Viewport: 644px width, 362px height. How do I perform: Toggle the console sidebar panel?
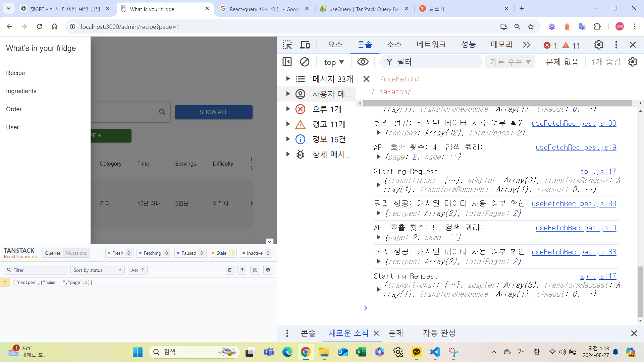(x=287, y=62)
